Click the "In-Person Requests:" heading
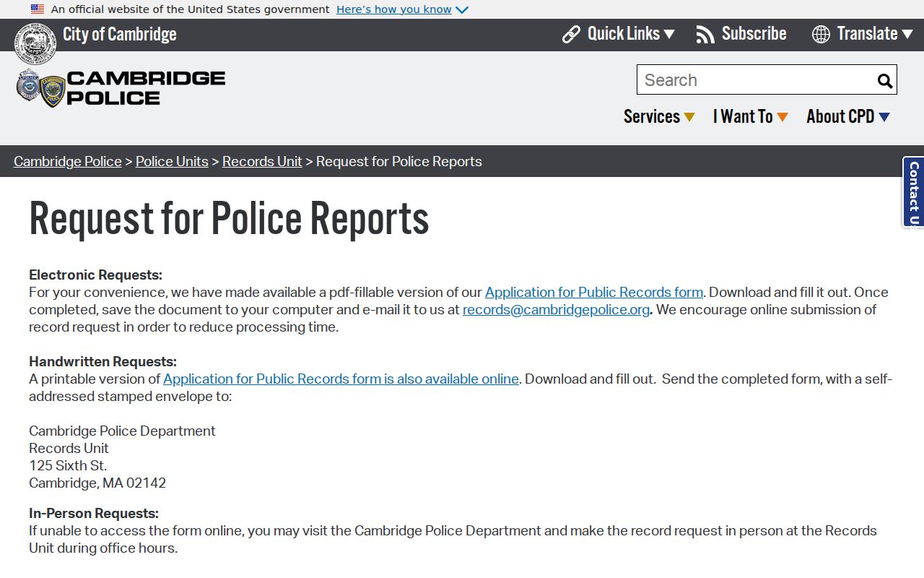The width and height of the screenshot is (924, 578). click(x=94, y=513)
